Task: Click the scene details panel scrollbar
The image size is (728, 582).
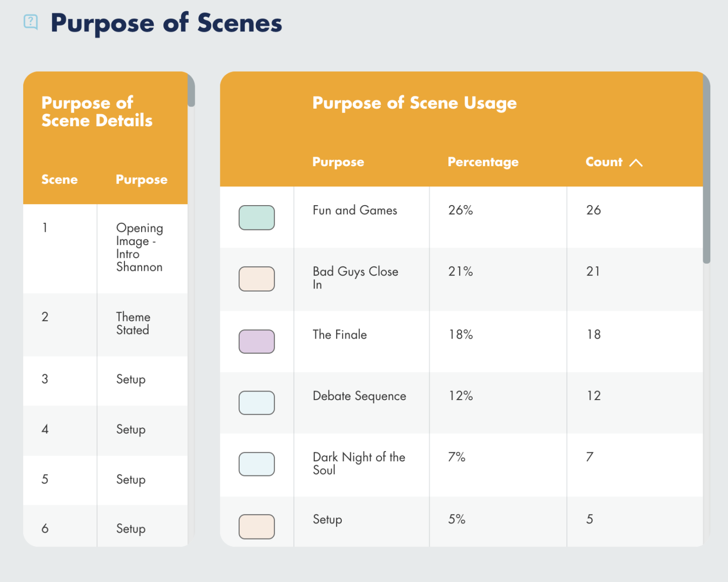Action: click(191, 90)
